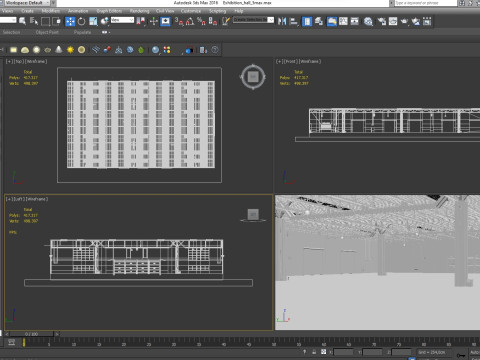This screenshot has height=360, width=480.
Task: Open the Create menu
Action: tap(27, 11)
